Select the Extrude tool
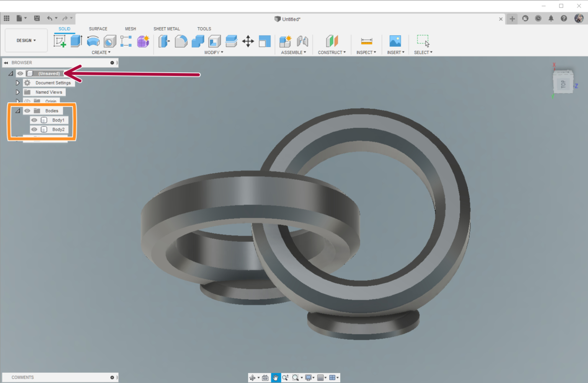Image resolution: width=588 pixels, height=383 pixels. pyautogui.click(x=77, y=41)
